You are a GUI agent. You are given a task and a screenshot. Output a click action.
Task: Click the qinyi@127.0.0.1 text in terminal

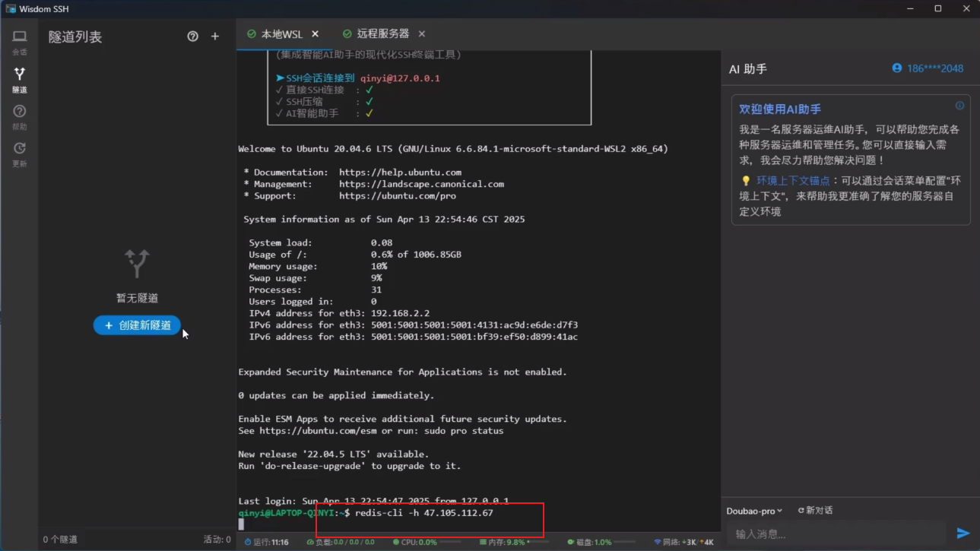click(400, 78)
